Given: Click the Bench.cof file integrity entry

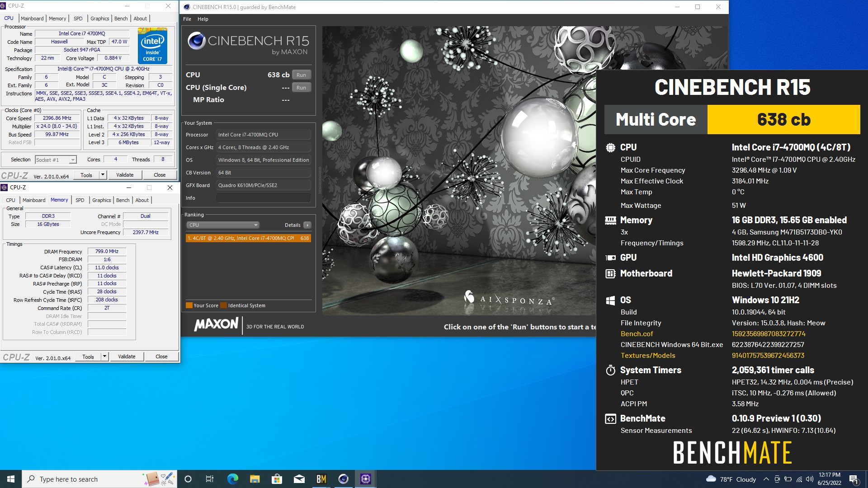Looking at the screenshot, I should click(x=637, y=334).
